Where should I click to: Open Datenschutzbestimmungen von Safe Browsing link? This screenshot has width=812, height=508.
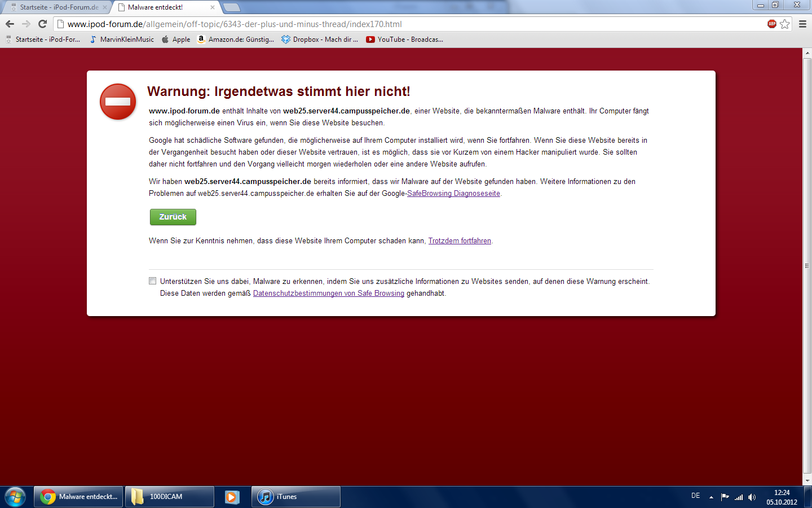tap(329, 294)
